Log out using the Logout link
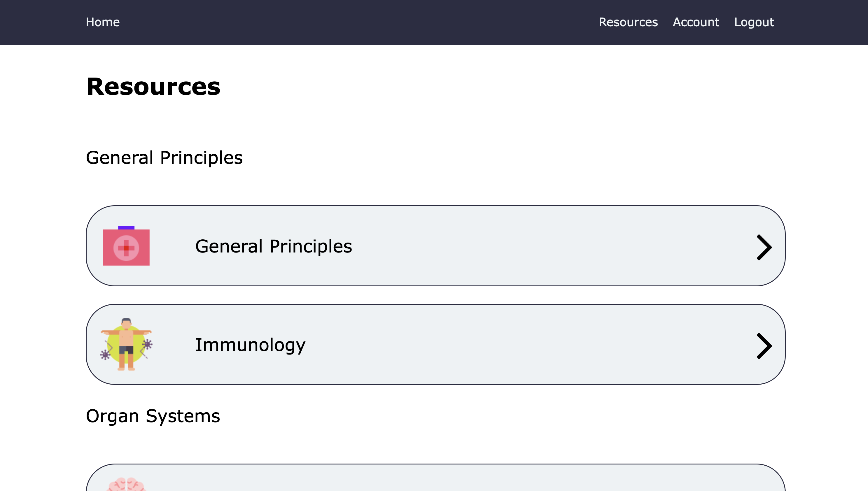The height and width of the screenshot is (491, 868). tap(754, 22)
